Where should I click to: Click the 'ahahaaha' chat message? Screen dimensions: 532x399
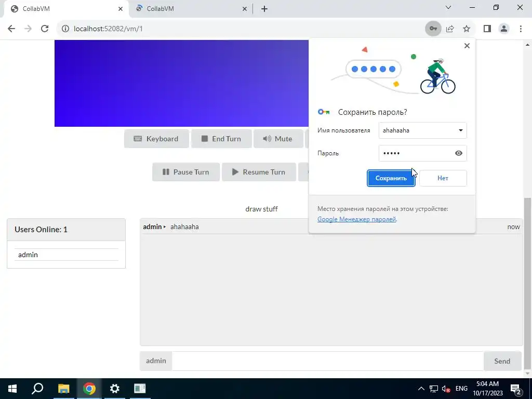[184, 227]
